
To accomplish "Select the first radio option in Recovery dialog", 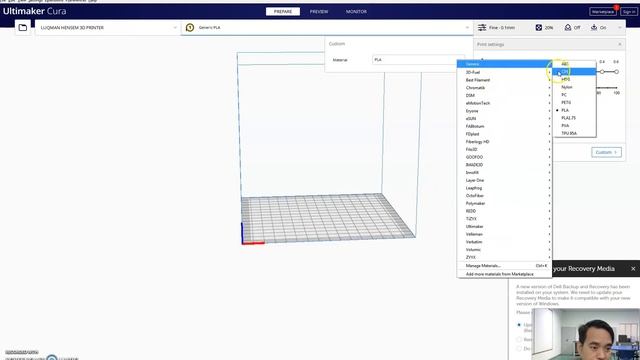I will point(519,325).
